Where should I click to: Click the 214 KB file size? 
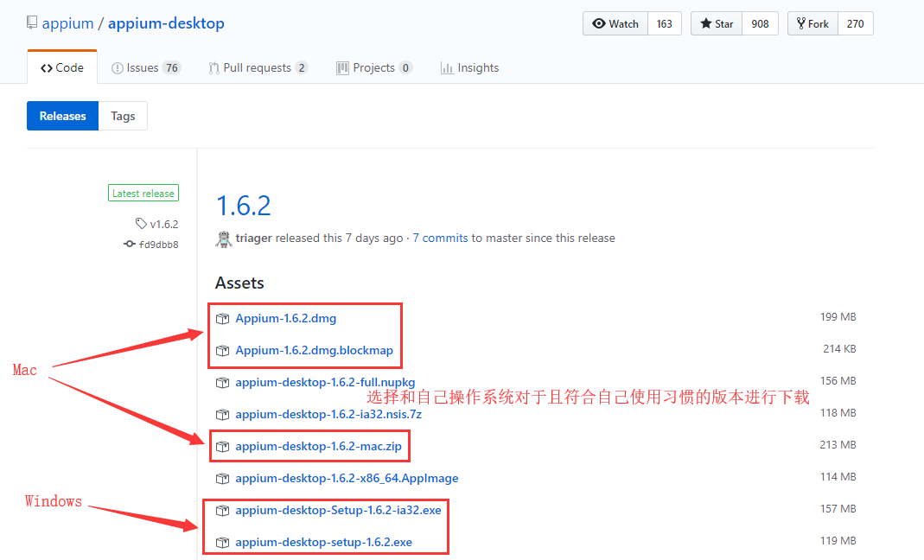point(840,348)
